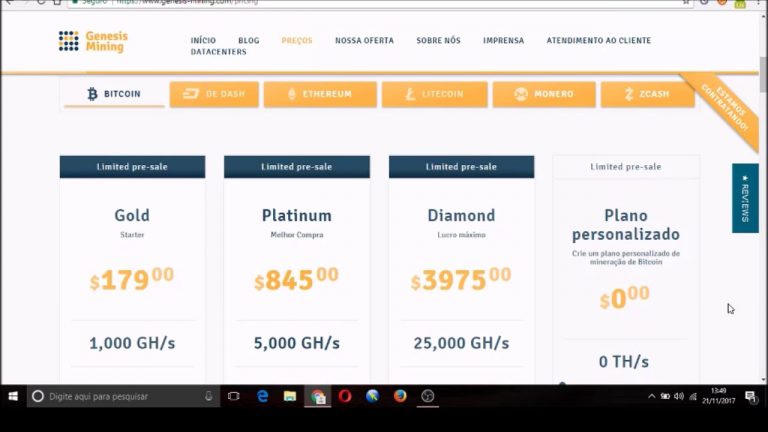Click the Ethereum diamond icon

(x=292, y=94)
